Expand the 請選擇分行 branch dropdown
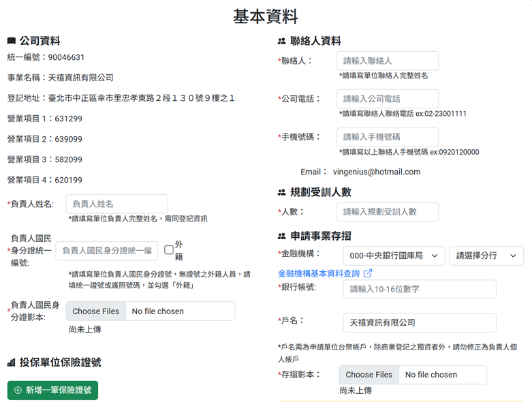Screen dimensions: 532x402 [486, 256]
